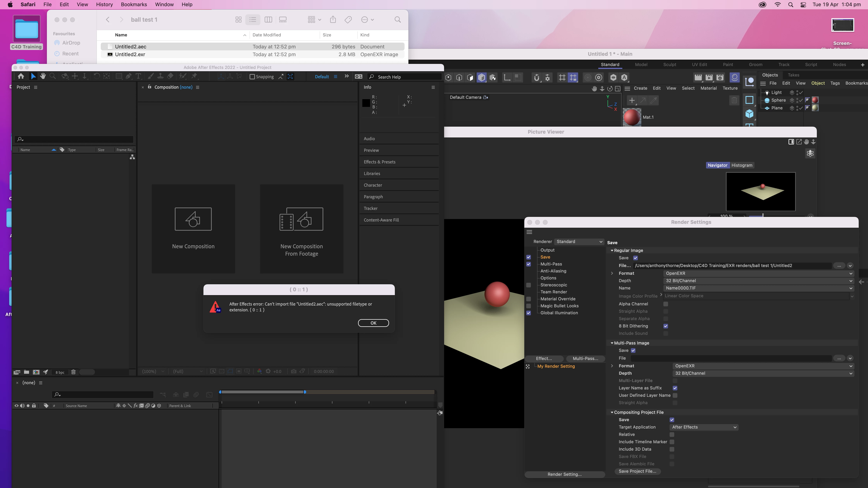Select the Pen tool in After Effects toolbar
This screenshot has height=488, width=868.
[x=129, y=76]
